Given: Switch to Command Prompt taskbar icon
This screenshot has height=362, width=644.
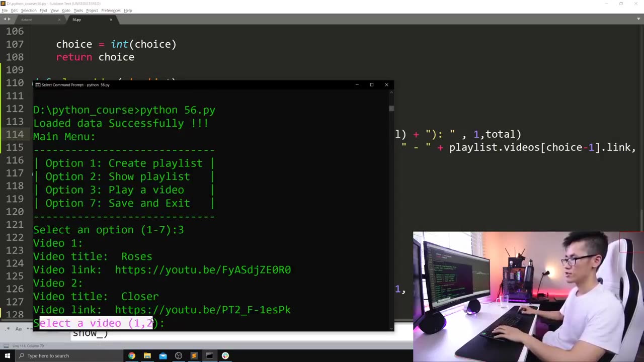Looking at the screenshot, I should (209, 355).
